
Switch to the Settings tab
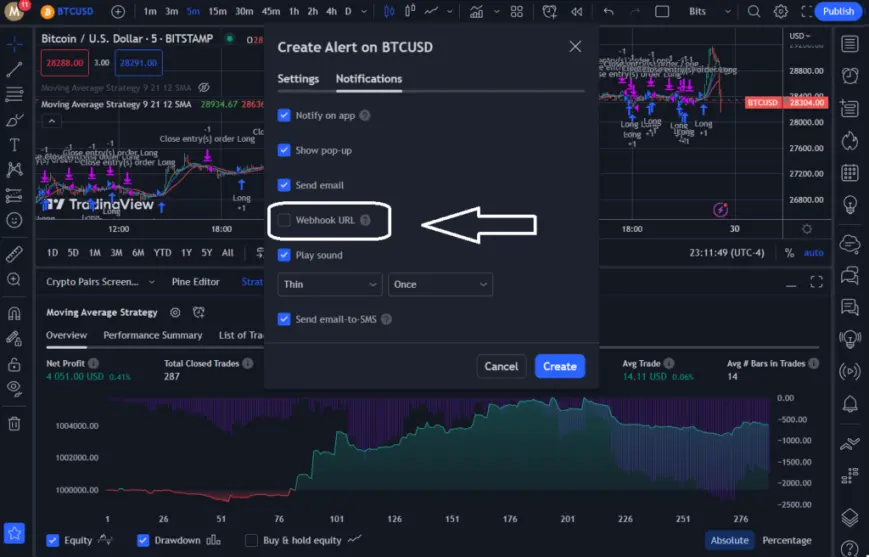tap(298, 79)
